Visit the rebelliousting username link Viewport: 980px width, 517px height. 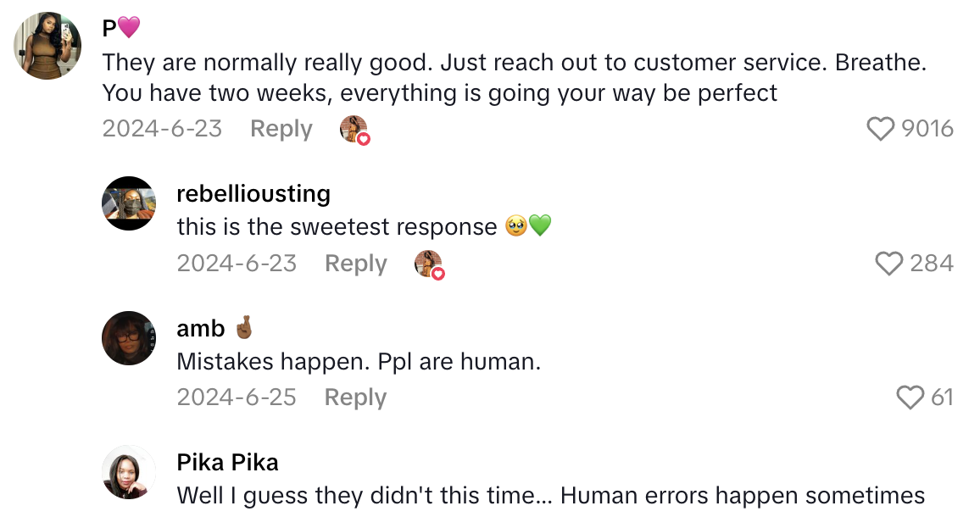(x=253, y=193)
